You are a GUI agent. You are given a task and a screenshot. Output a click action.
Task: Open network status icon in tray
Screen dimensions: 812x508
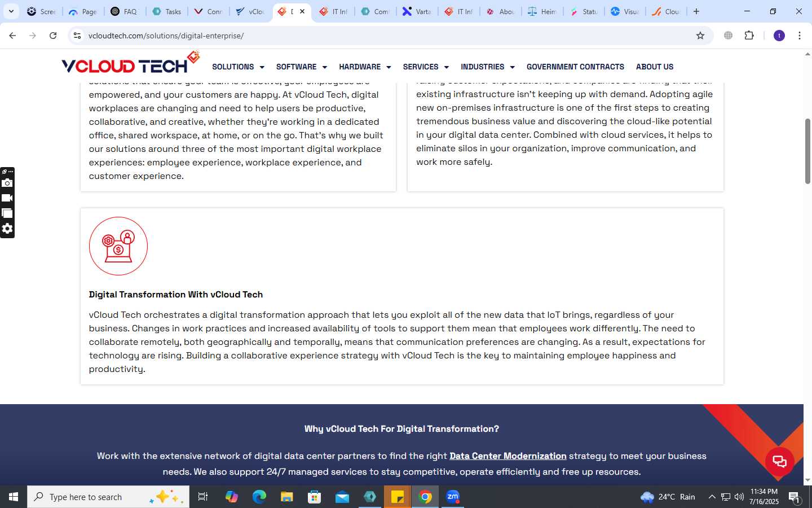726,497
